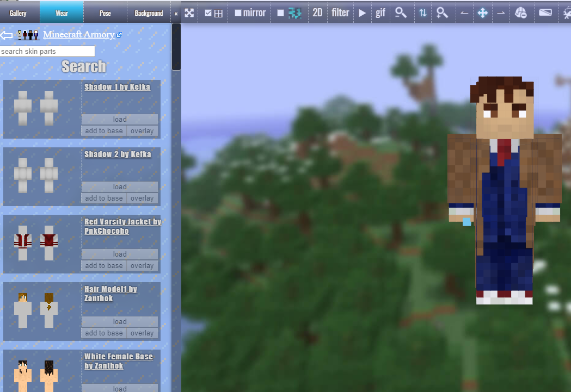Load the Red Varsity Jacket
Viewport: 571px width, 392px height.
120,254
